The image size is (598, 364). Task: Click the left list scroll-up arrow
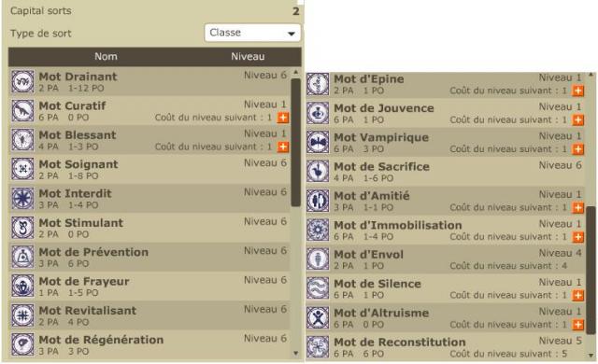coord(295,72)
